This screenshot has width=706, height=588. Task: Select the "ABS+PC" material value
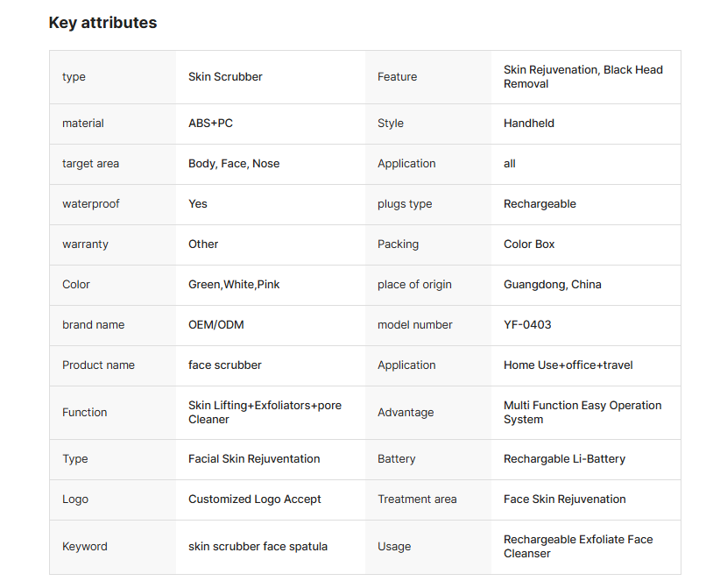210,124
